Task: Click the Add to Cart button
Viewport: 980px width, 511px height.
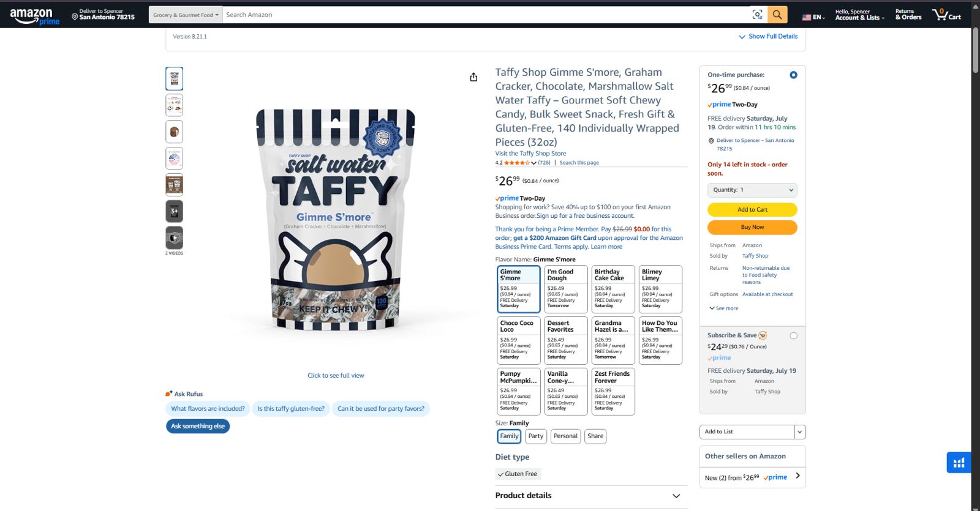Action: [x=752, y=210]
